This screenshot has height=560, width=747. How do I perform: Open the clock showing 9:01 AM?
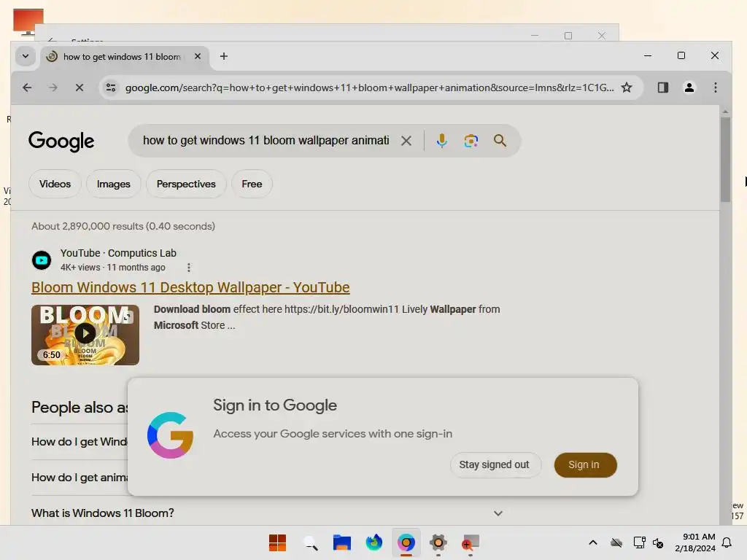(695, 542)
